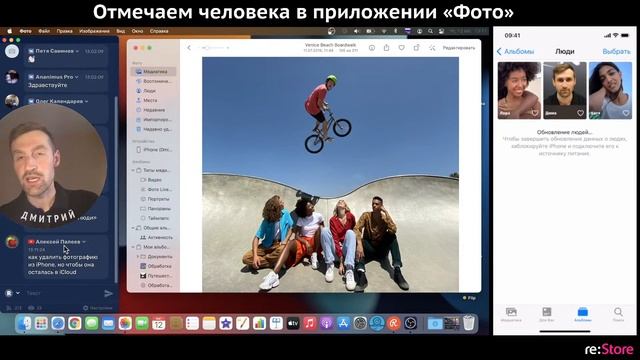Click the Spotlight search icon in menu bar
This screenshot has width=640, height=360.
point(430,31)
